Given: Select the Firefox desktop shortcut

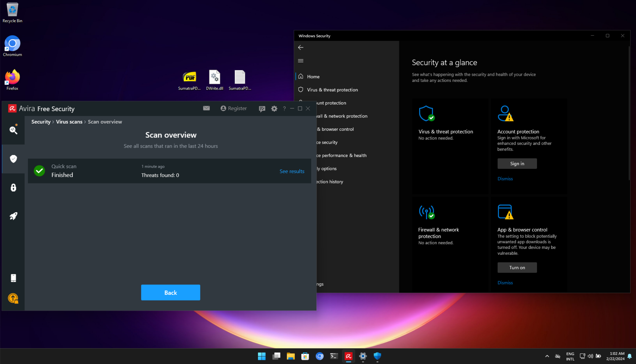Looking at the screenshot, I should (x=12, y=80).
